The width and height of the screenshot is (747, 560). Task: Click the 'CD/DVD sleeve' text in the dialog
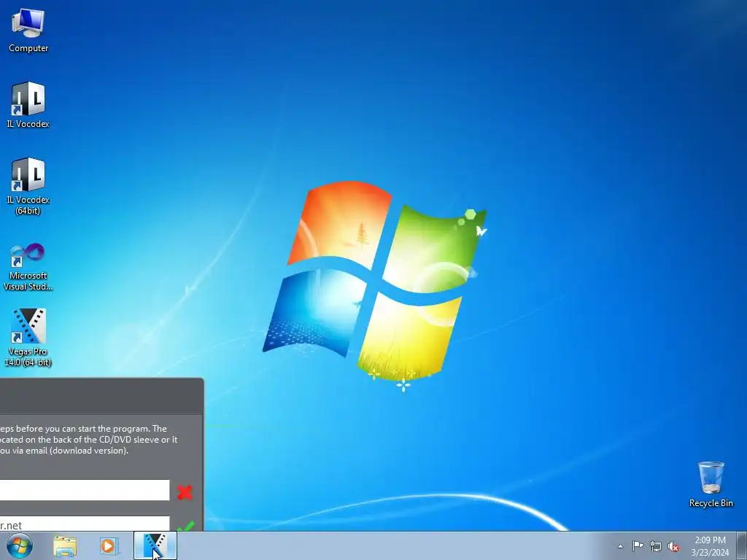point(130,440)
